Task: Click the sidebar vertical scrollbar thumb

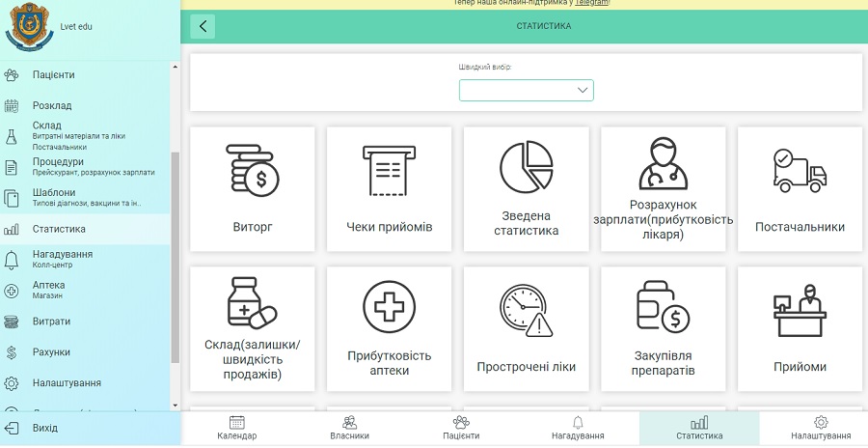Action: [x=176, y=258]
